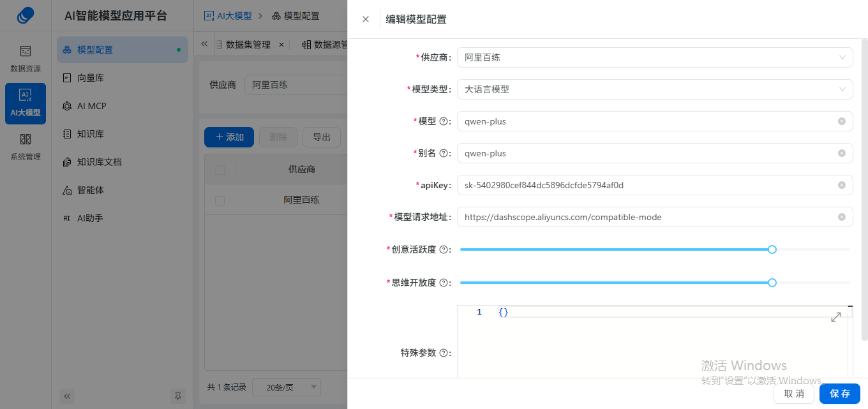The width and height of the screenshot is (868, 409).
Task: Click the 添加 button
Action: 229,137
